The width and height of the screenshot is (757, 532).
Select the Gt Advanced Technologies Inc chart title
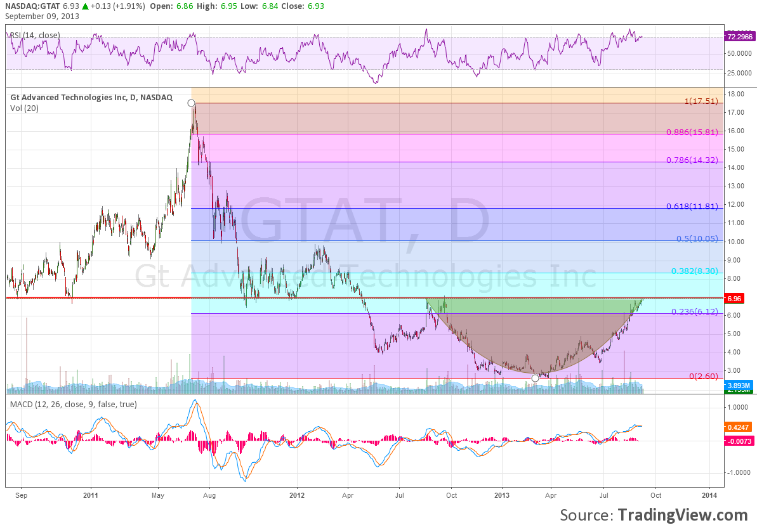[91, 98]
